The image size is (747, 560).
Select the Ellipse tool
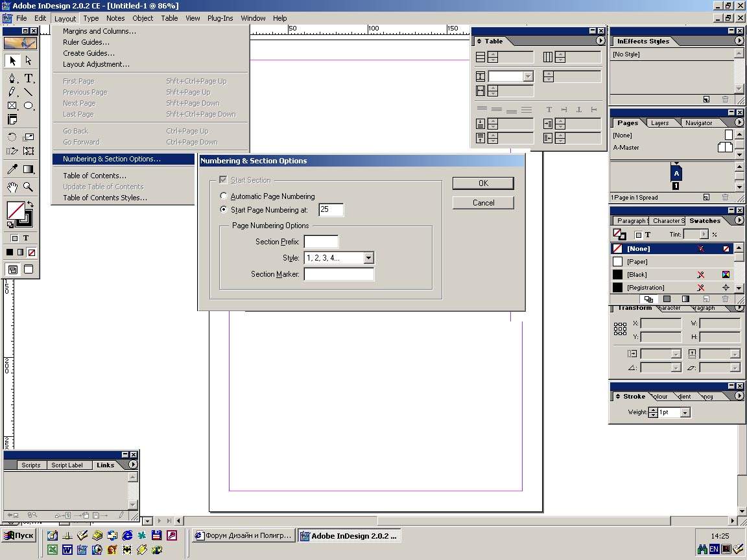tap(29, 106)
